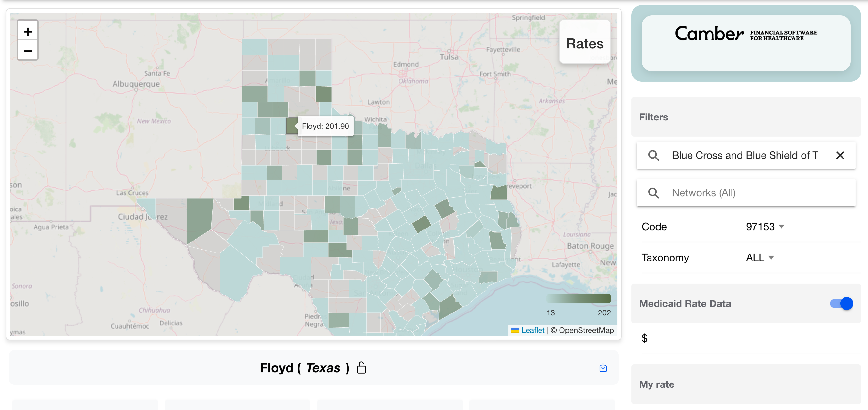This screenshot has width=868, height=410.
Task: Click the dollar My rate input field
Action: click(751, 338)
